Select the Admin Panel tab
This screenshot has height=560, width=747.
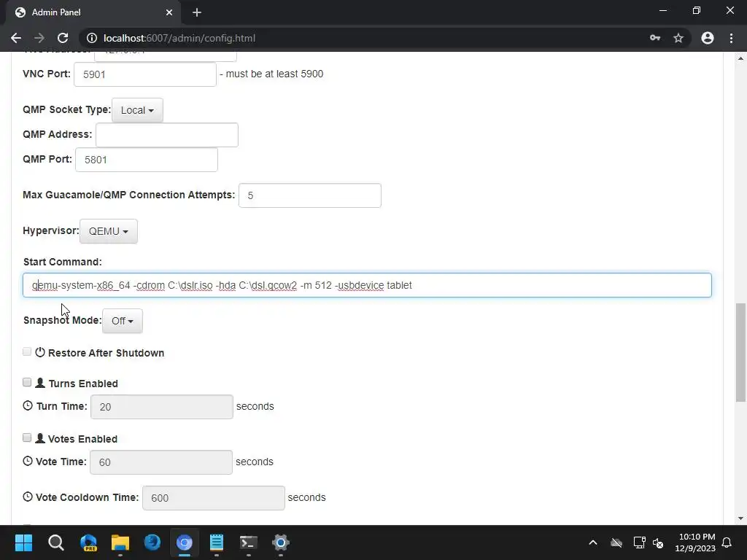click(x=93, y=12)
